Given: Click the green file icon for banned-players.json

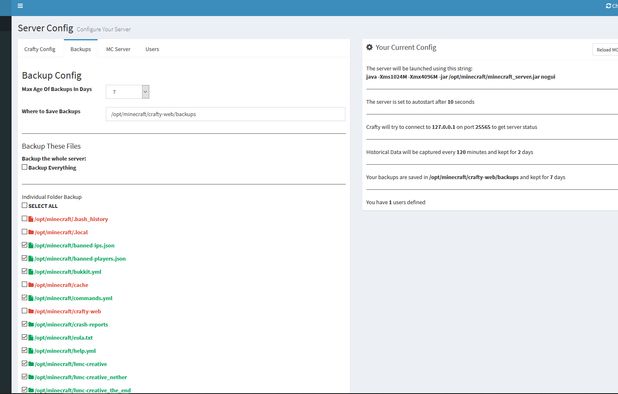Looking at the screenshot, I should coord(31,258).
